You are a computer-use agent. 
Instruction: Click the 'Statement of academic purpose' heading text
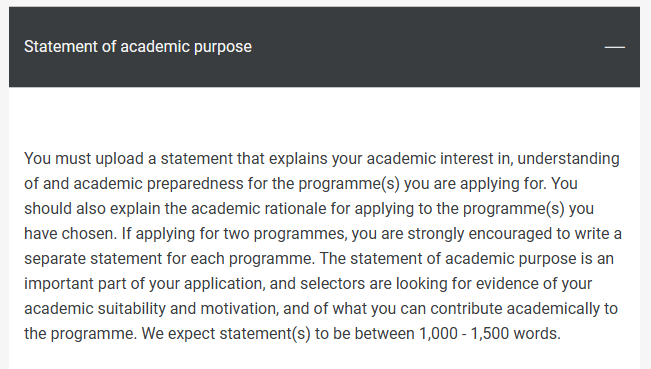click(138, 47)
